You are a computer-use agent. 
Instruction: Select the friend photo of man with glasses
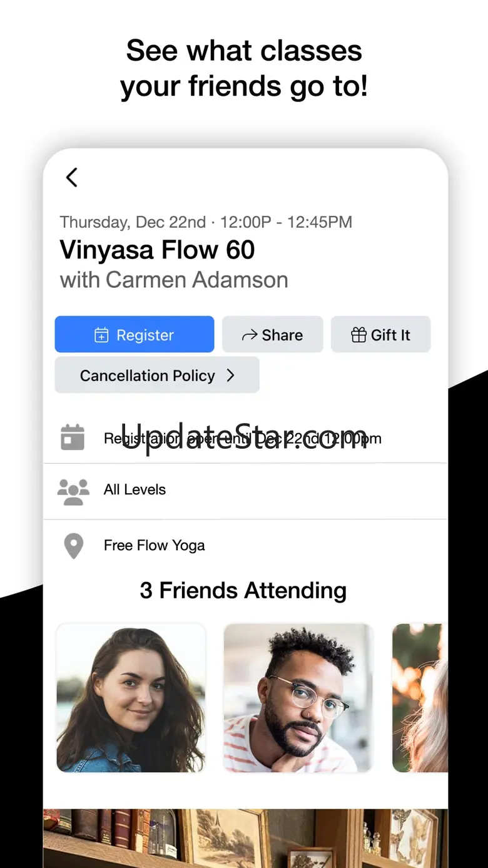298,698
